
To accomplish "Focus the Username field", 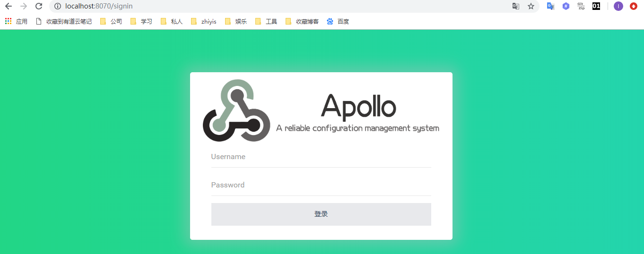I will [x=321, y=157].
